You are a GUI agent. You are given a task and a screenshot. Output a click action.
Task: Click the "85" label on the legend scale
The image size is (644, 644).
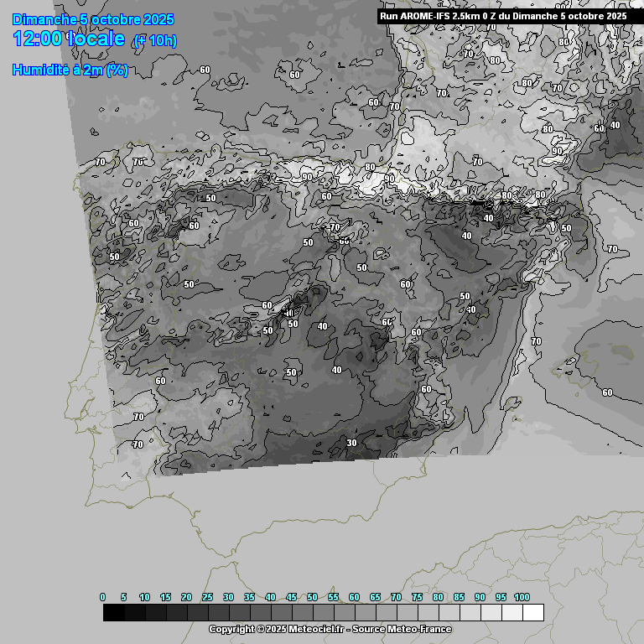tap(460, 597)
